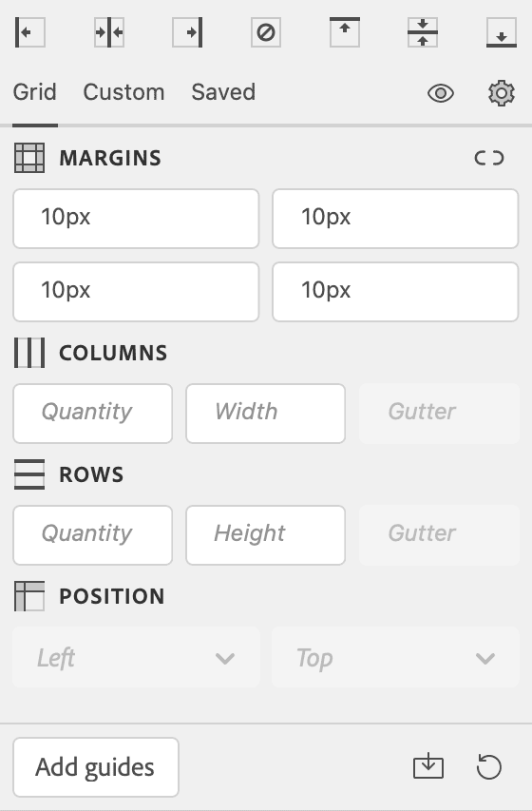Add guide to left edge

pyautogui.click(x=30, y=32)
